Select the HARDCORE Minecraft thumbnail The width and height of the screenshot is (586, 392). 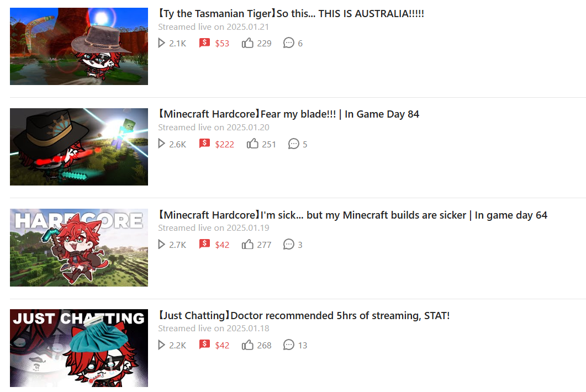click(79, 247)
